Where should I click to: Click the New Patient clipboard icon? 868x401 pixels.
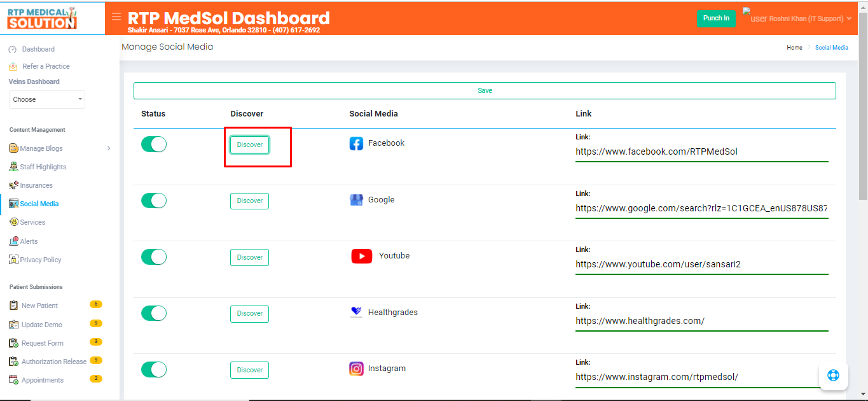coord(14,306)
